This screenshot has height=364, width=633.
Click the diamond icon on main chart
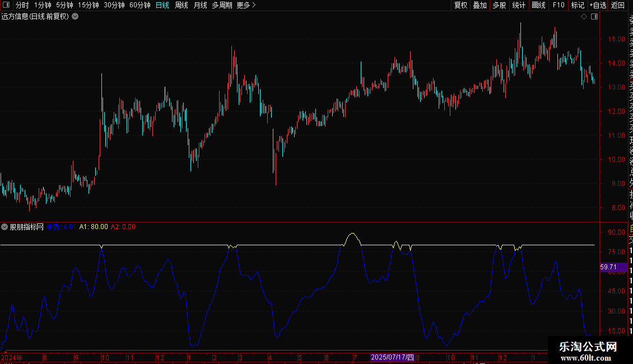[584, 16]
